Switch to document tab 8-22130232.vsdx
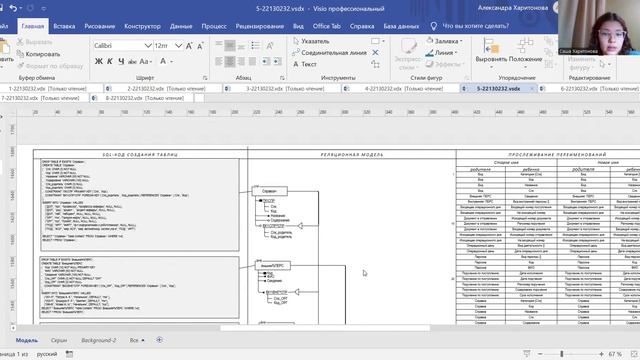Screen dimensions: 640x360 click(x=141, y=98)
